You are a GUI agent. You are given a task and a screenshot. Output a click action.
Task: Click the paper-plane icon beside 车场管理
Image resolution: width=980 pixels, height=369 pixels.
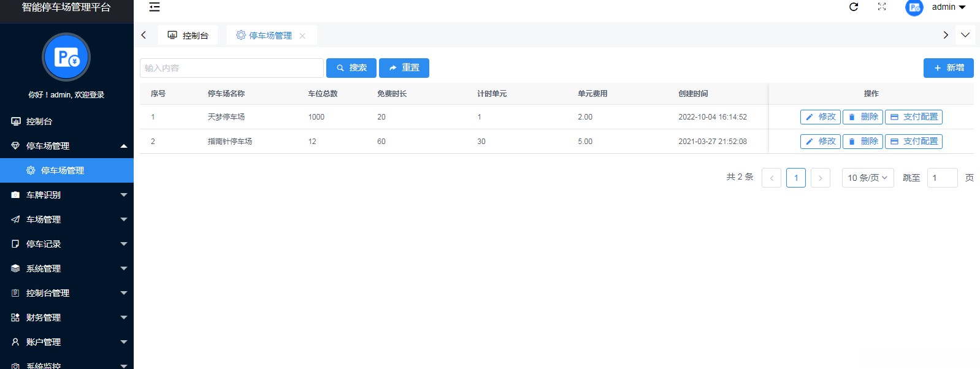[x=15, y=219]
